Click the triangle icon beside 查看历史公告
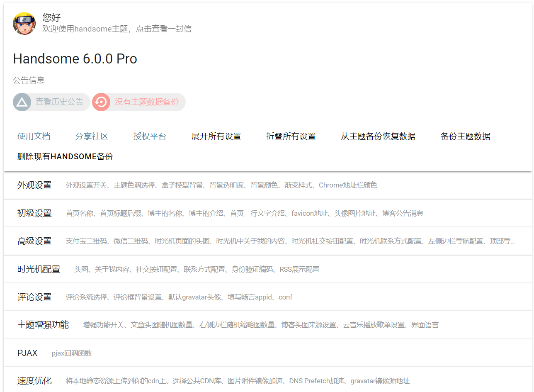Screen dimensions: 534x392 (x=22, y=102)
